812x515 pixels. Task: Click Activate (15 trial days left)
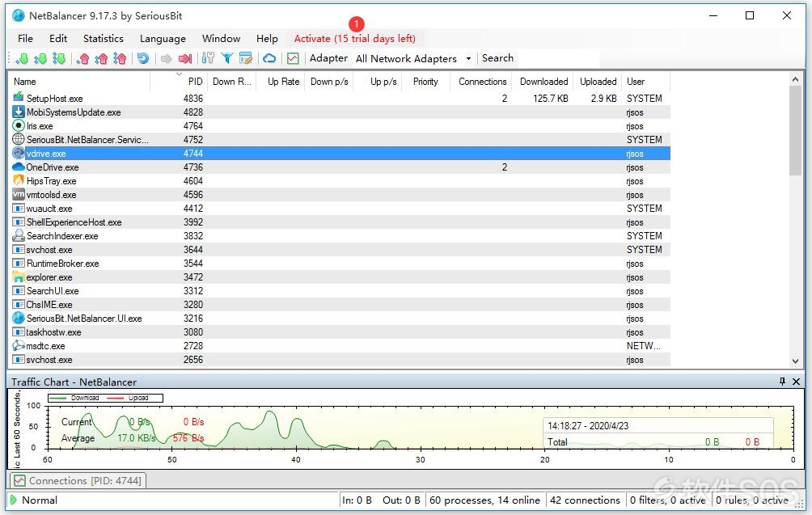tap(355, 38)
